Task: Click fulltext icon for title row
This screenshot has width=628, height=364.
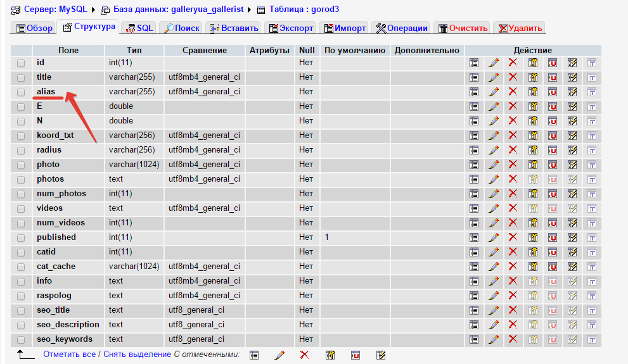Action: point(592,78)
